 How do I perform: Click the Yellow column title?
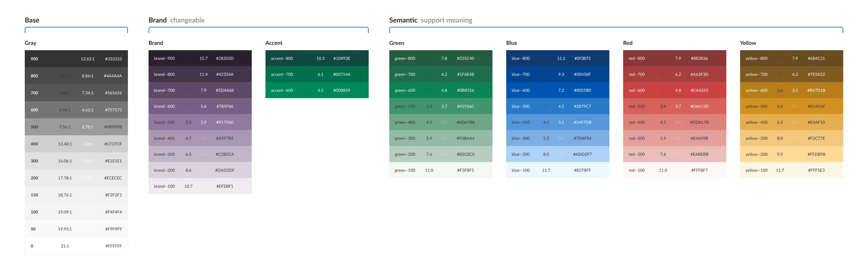click(748, 43)
